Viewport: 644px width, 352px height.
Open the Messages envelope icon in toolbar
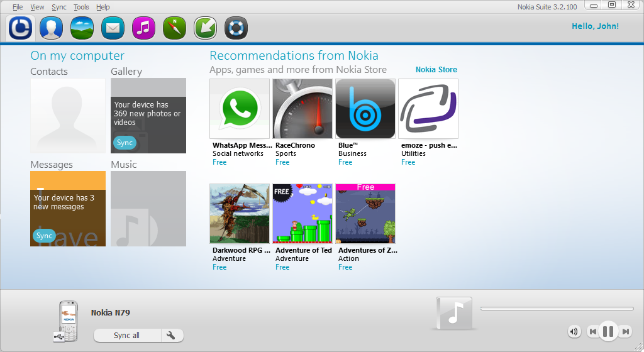(x=113, y=28)
